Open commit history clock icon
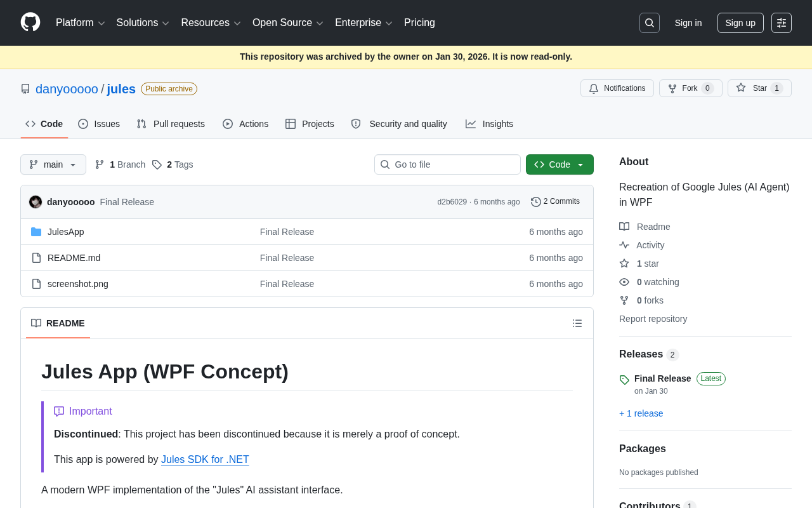 [x=536, y=202]
